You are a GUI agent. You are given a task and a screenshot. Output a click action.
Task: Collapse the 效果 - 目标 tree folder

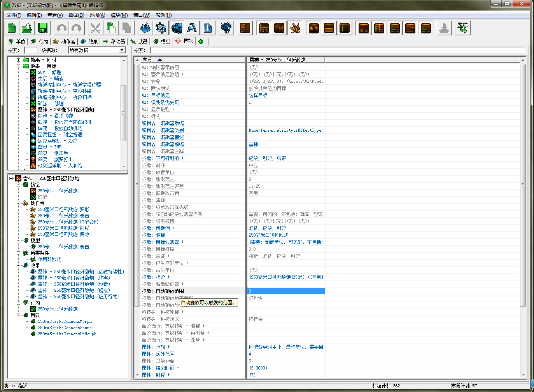pos(18,66)
